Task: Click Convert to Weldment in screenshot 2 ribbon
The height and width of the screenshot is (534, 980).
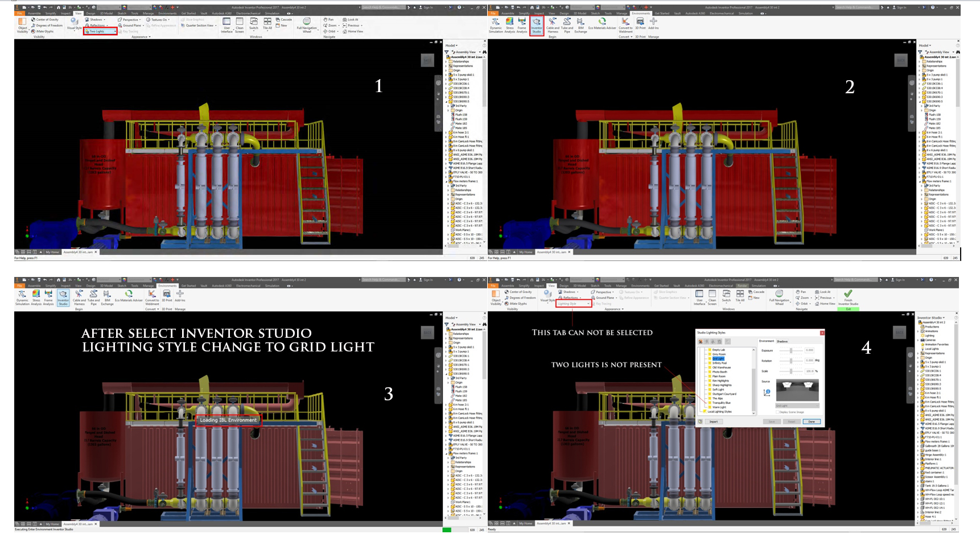Action: (625, 25)
